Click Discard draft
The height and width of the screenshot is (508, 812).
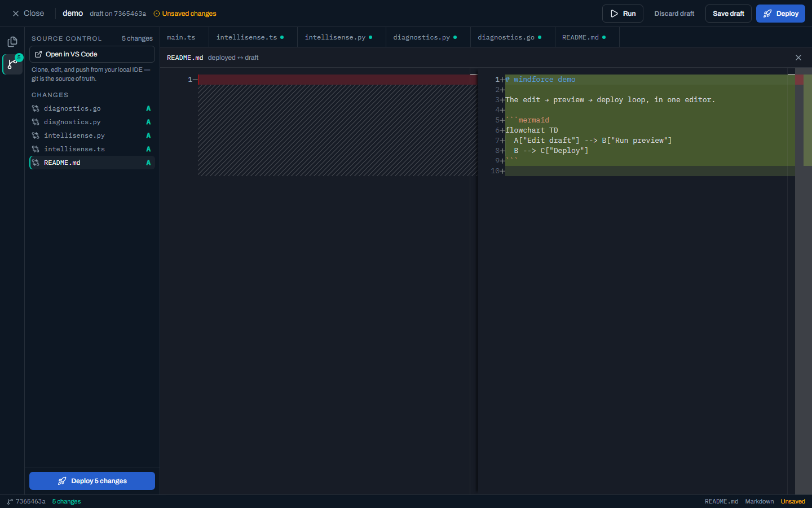[674, 14]
